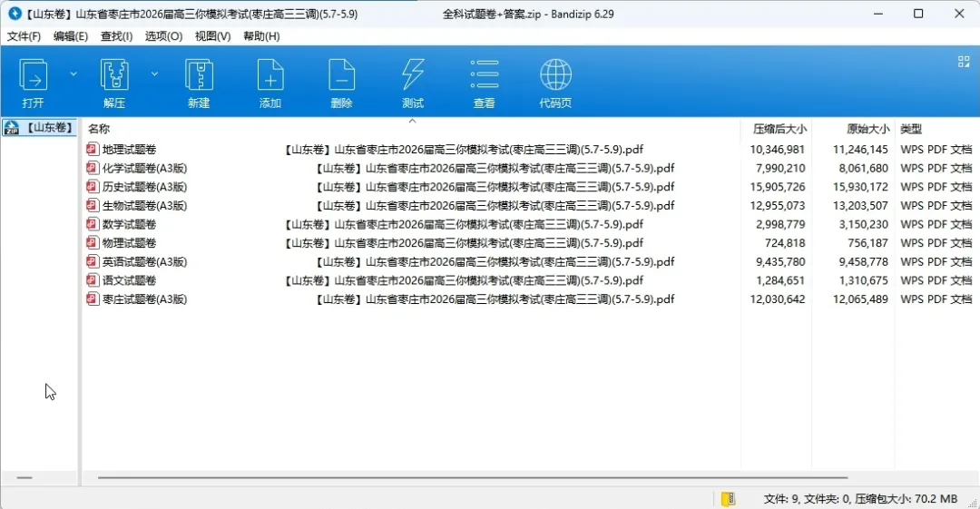Toggle the grid view icon at toolbar right
This screenshot has height=509, width=980.
click(x=964, y=62)
